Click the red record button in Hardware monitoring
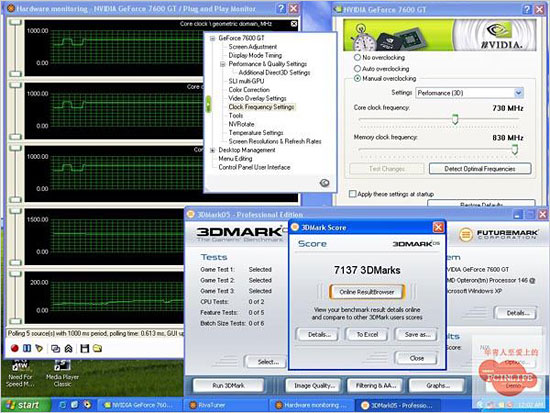 pyautogui.click(x=14, y=348)
